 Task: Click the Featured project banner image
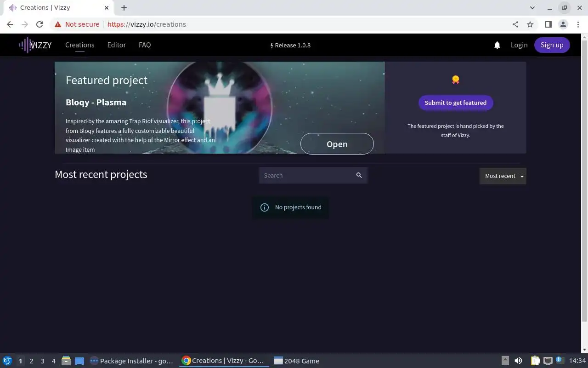pyautogui.click(x=220, y=108)
